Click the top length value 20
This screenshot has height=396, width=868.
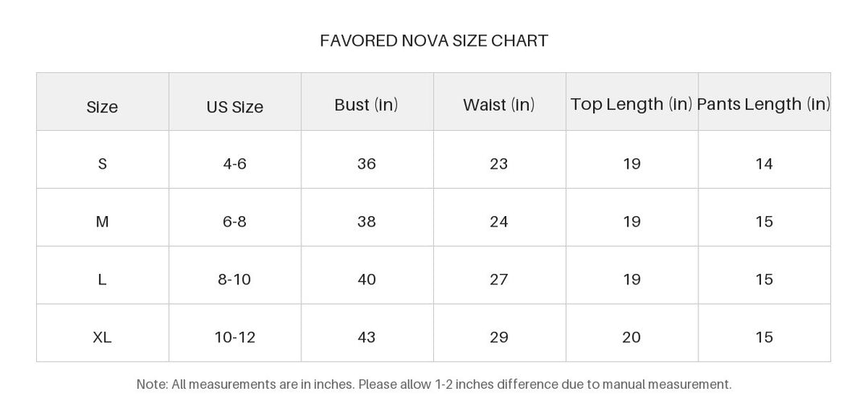click(x=632, y=337)
